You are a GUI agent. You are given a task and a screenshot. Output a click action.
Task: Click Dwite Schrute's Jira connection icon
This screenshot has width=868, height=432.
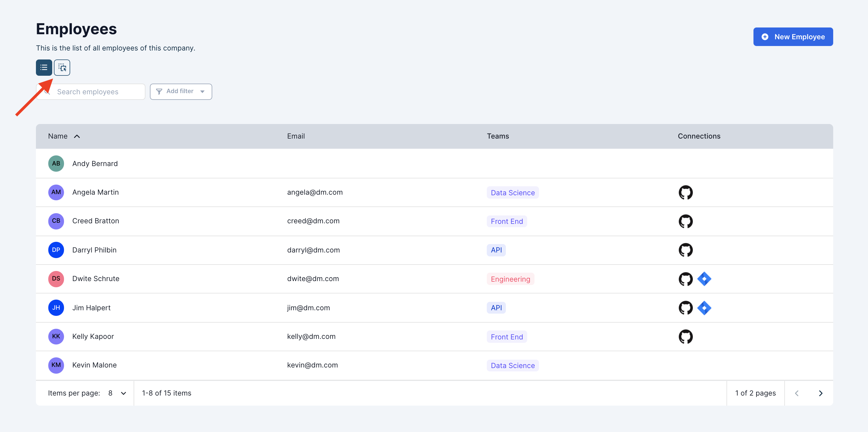coord(704,279)
